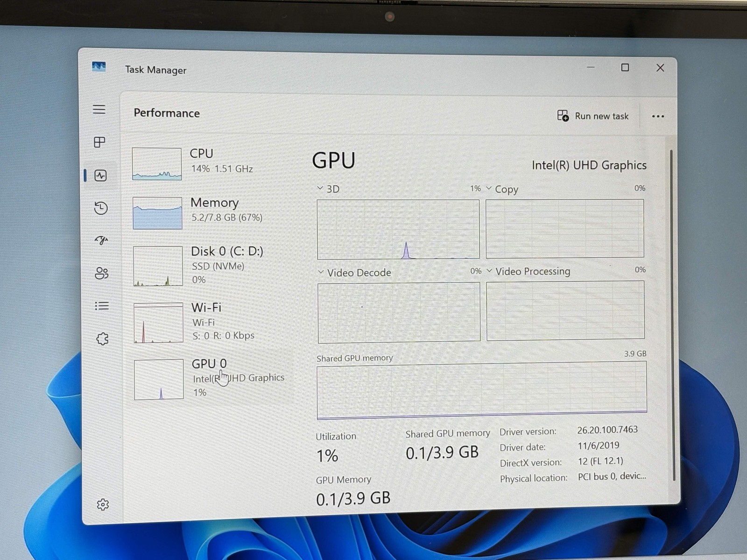Click the physical location PCI bus value

(612, 476)
